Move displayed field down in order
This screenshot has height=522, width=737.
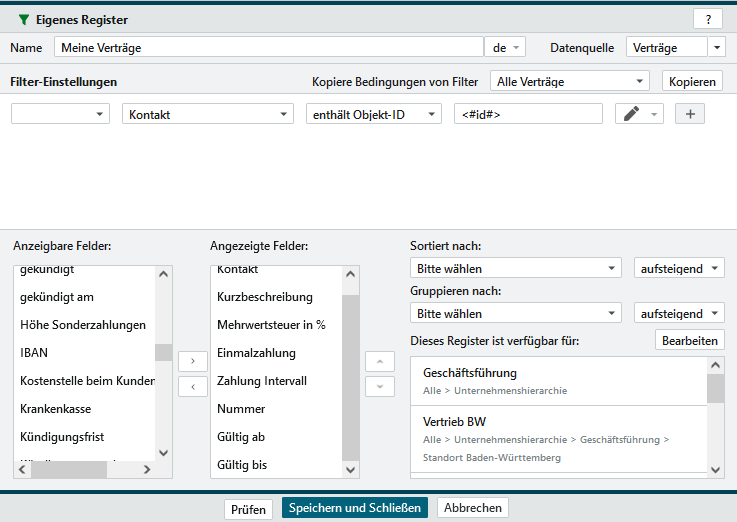tap(379, 386)
